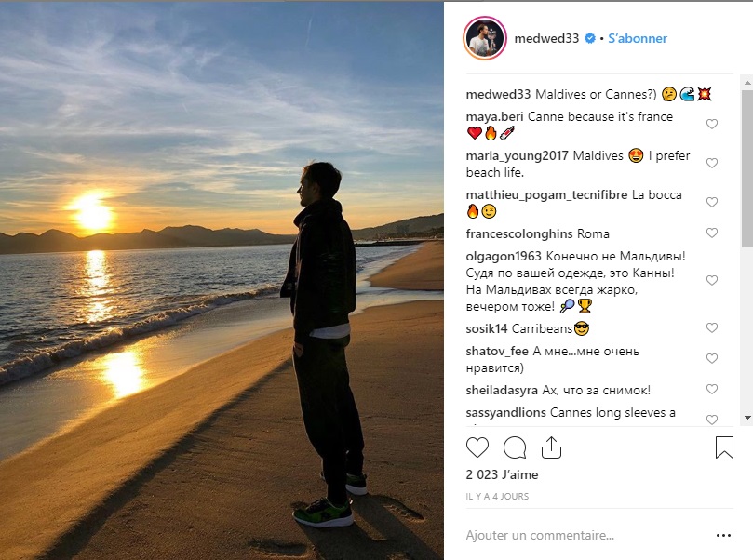Like maria_young2017's Maldives comment
The height and width of the screenshot is (560, 753).
(712, 163)
